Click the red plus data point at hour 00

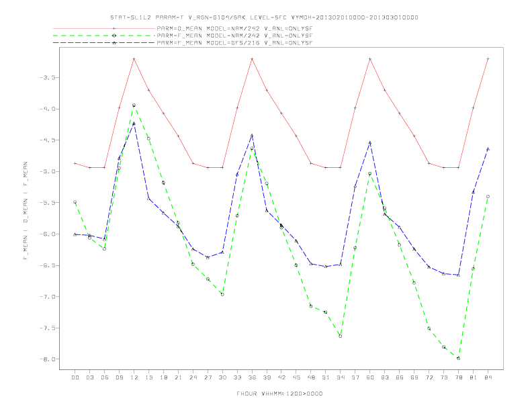pos(75,163)
